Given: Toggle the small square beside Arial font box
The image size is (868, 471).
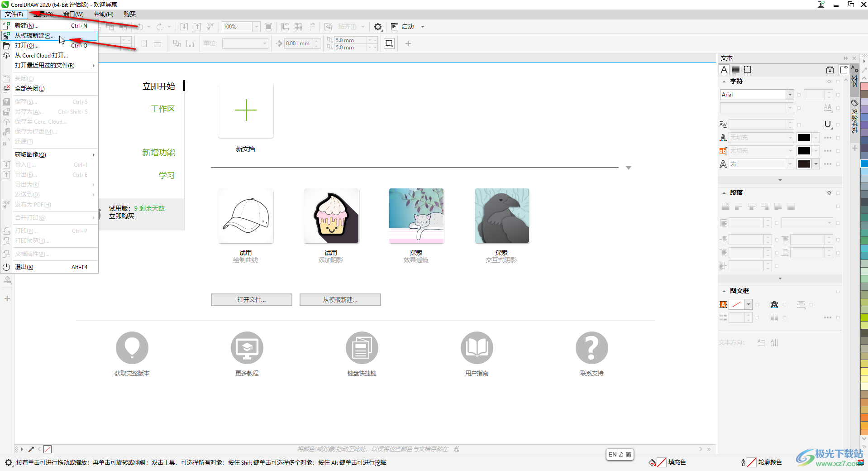Looking at the screenshot, I should tap(799, 95).
